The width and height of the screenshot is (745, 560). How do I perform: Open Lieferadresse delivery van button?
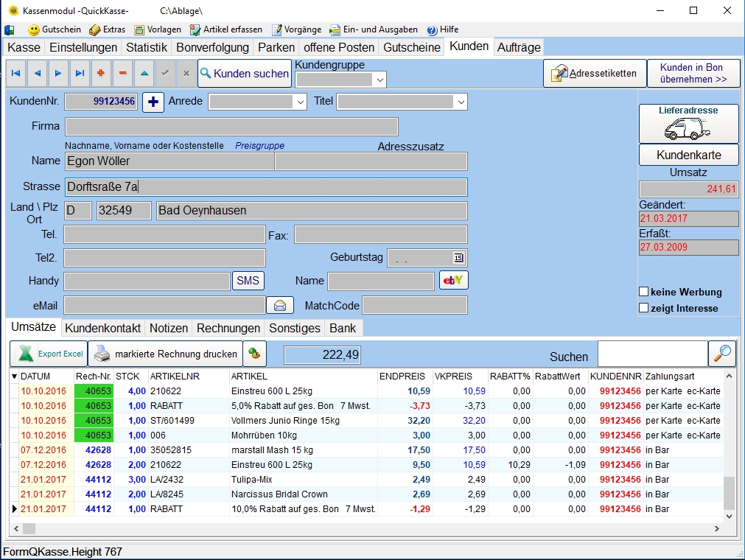click(x=688, y=124)
